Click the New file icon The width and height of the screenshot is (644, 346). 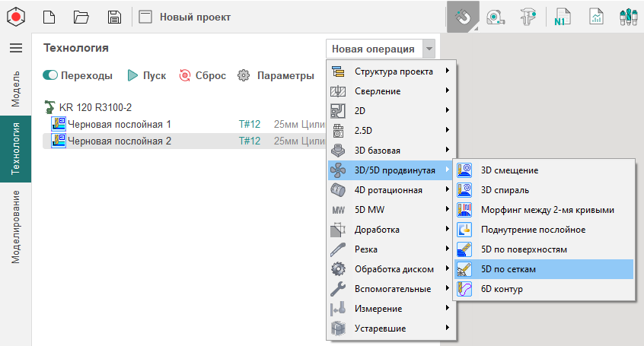(x=49, y=17)
